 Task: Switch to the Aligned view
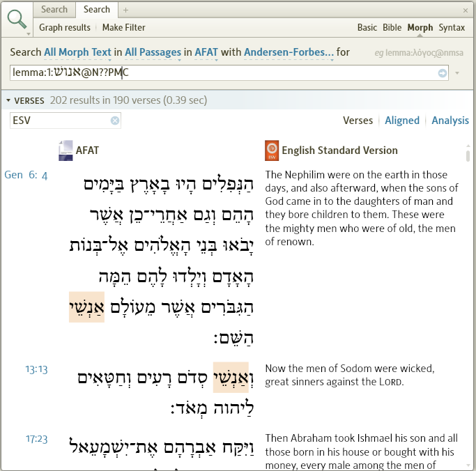pyautogui.click(x=402, y=121)
